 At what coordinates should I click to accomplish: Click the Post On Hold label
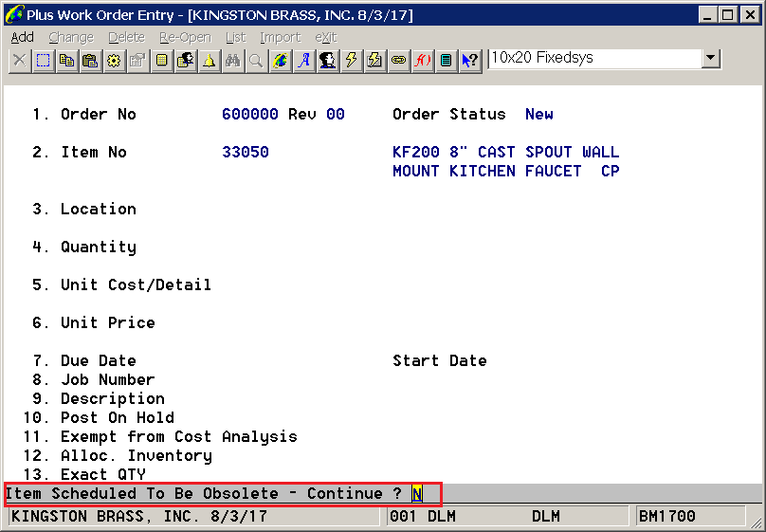pos(118,417)
